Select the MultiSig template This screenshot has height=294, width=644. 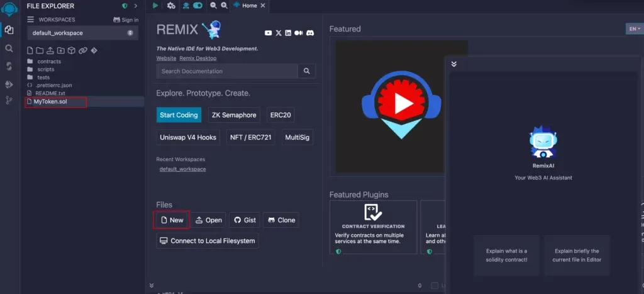tap(297, 137)
